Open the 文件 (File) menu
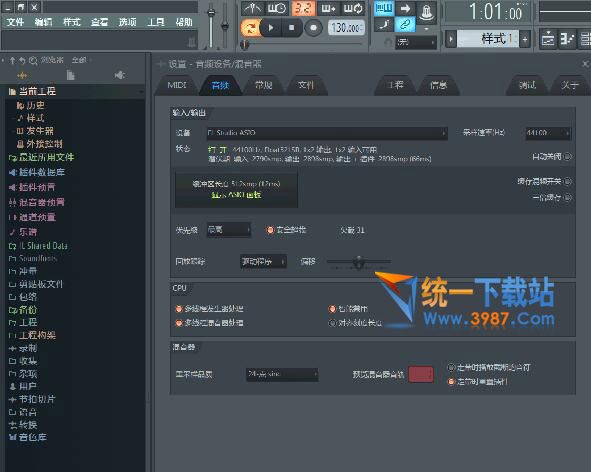This screenshot has height=472, width=591. 15,22
